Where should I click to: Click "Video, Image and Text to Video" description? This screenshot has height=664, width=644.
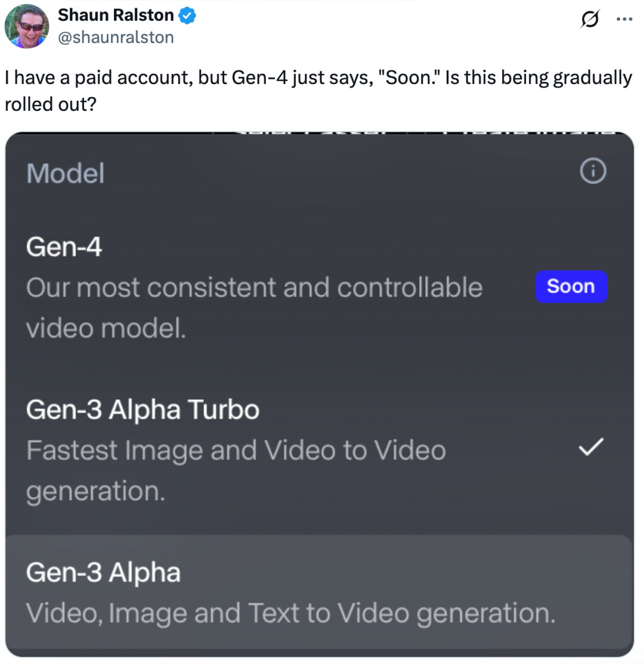(290, 613)
